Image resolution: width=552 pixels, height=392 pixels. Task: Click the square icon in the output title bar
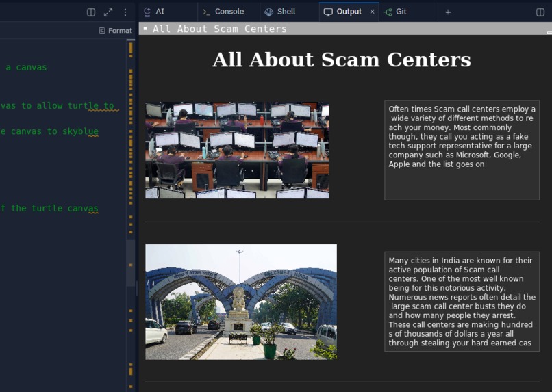click(x=145, y=28)
